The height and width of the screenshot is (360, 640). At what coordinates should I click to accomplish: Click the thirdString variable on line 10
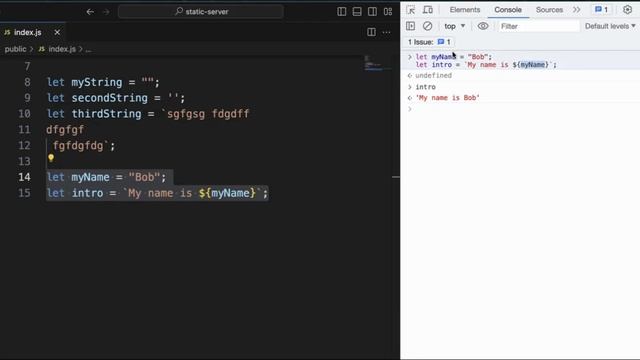coord(107,114)
